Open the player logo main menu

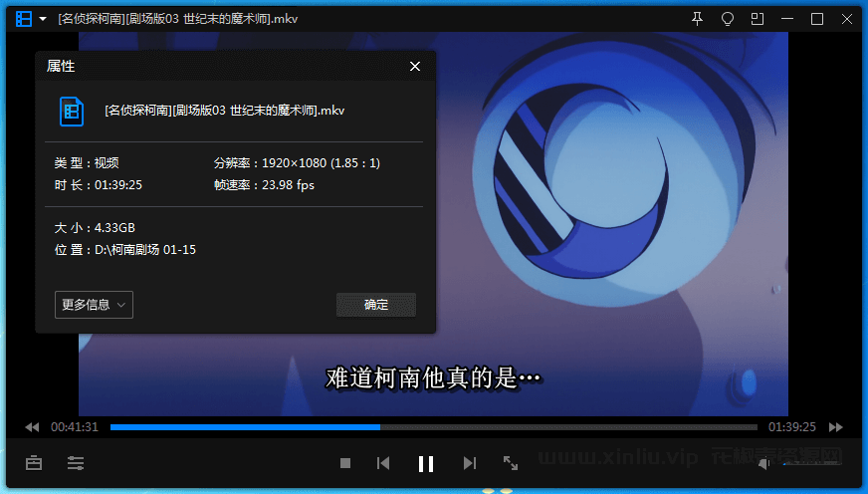(x=24, y=19)
